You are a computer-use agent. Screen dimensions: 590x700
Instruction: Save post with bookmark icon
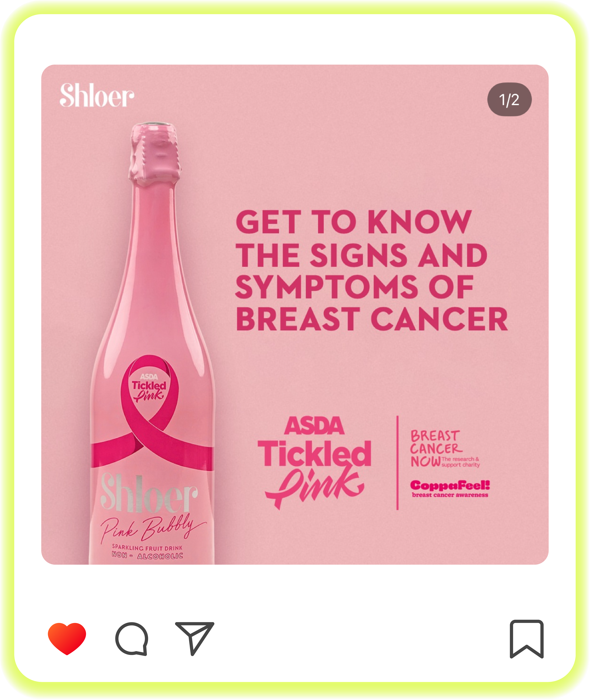pos(527,639)
